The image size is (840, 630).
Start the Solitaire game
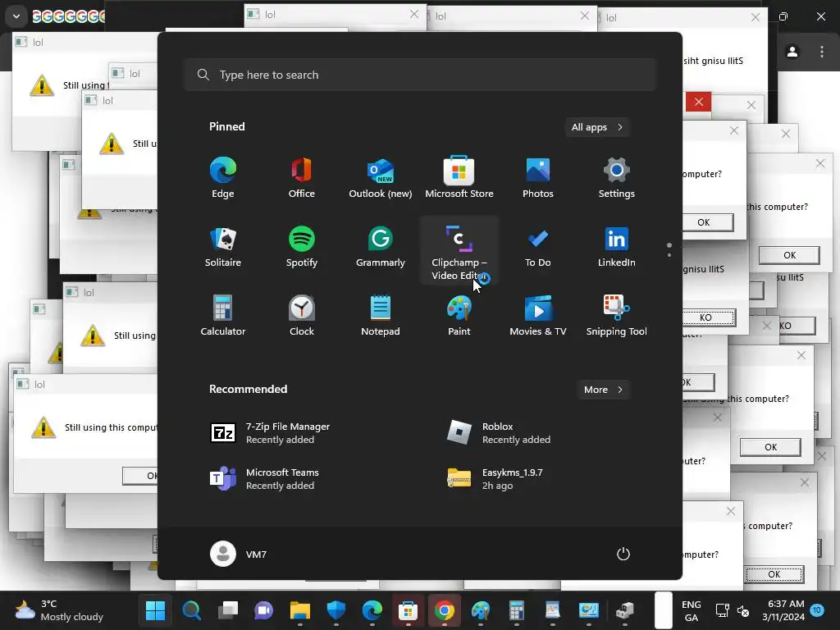click(x=223, y=247)
